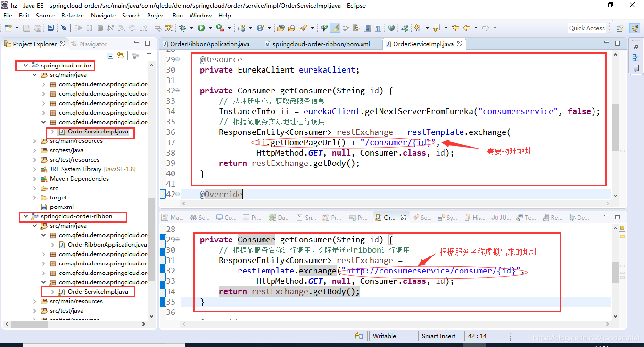Open the Refactor menu
The image size is (644, 347).
point(73,15)
